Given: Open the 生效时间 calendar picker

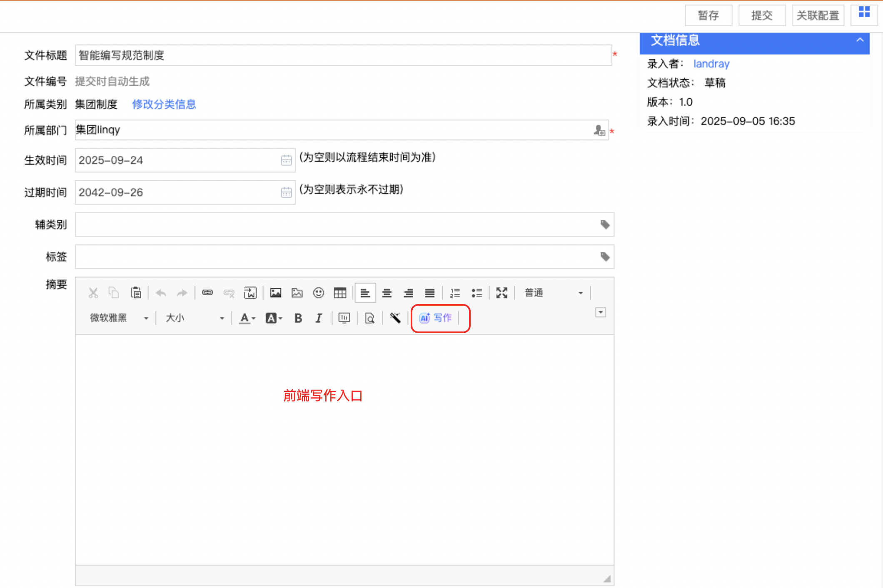Looking at the screenshot, I should click(286, 160).
